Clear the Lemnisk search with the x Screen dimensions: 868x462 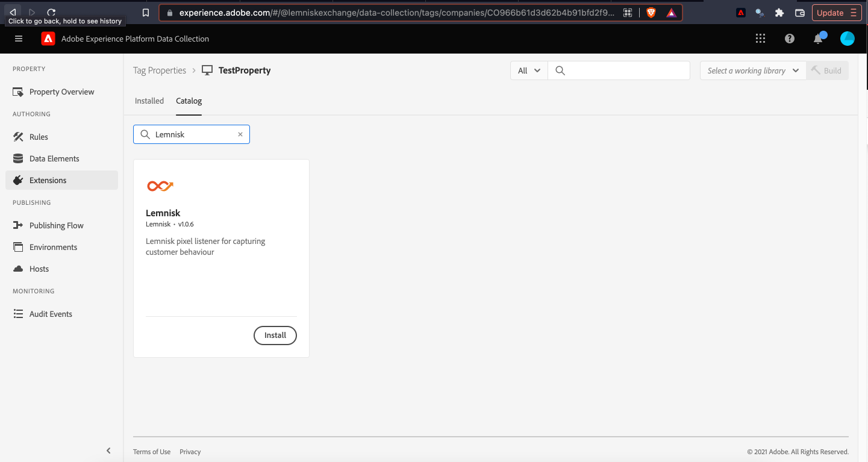tap(240, 134)
